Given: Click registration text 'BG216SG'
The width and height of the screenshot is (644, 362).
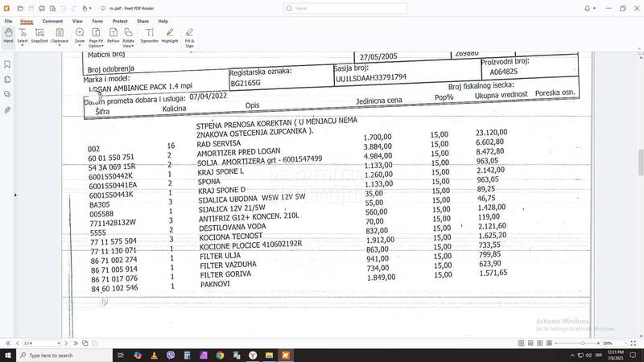Looking at the screenshot, I should pos(246,84).
